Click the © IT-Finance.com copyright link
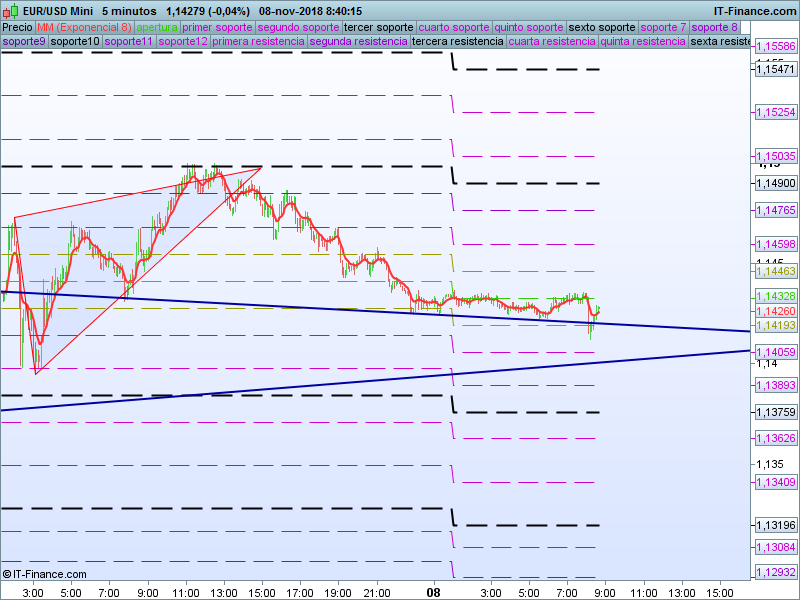This screenshot has height=600, width=800. [44, 574]
